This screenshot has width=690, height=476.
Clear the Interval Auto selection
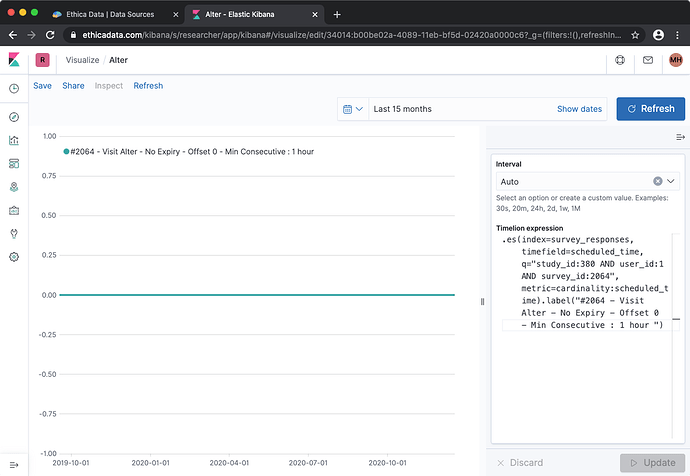[x=657, y=181]
